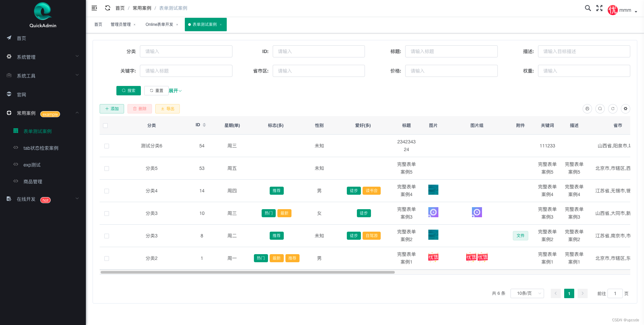
Task: Check the row with ID 53
Action: (x=107, y=169)
